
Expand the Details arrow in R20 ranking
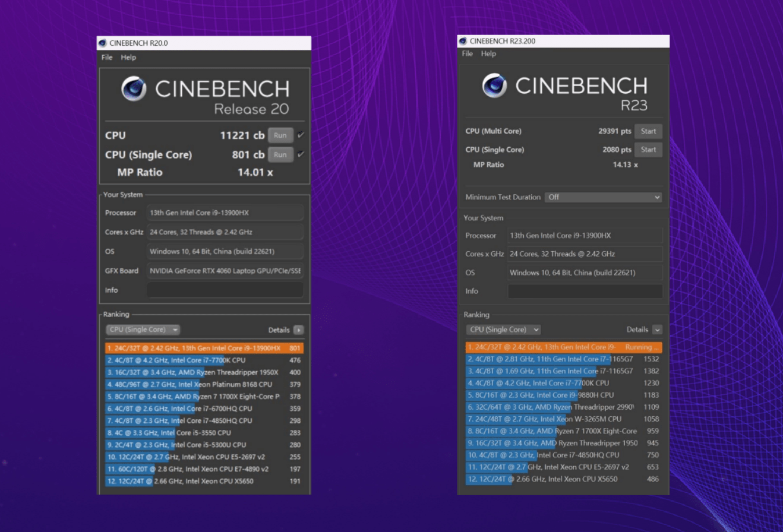298,330
